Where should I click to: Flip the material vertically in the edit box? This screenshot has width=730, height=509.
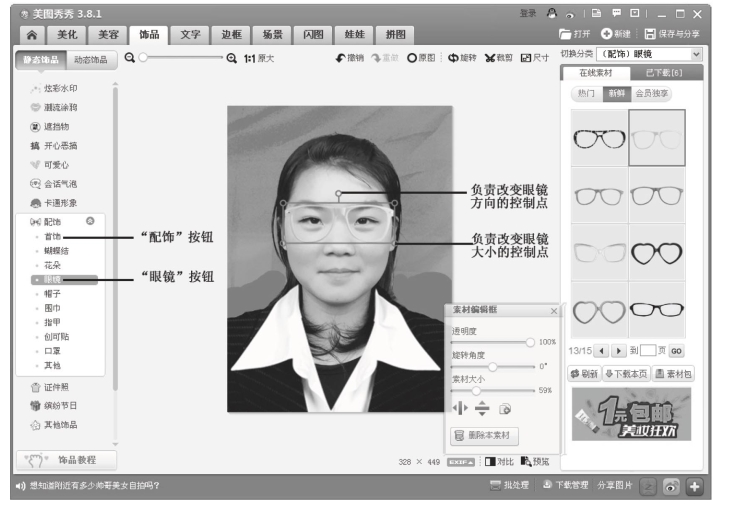482,408
